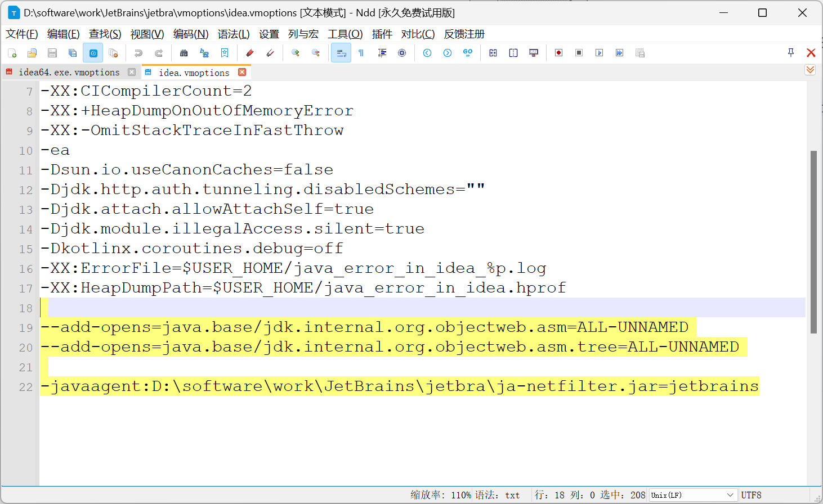
Task: Click the monitor-shaped toolbar icon
Action: (x=534, y=53)
